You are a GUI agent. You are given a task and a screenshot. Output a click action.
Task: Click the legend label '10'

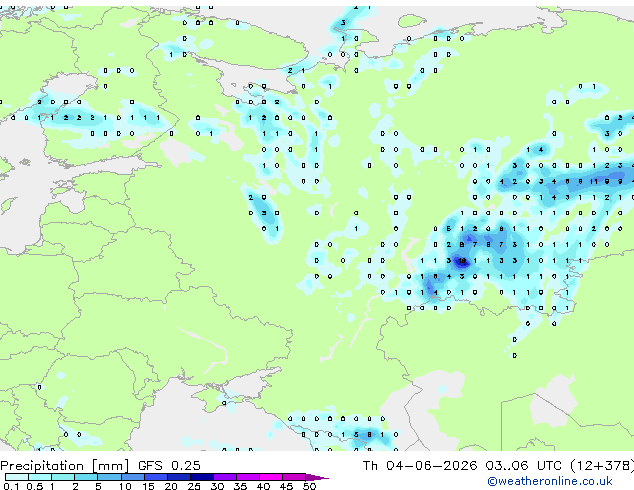pos(125,486)
